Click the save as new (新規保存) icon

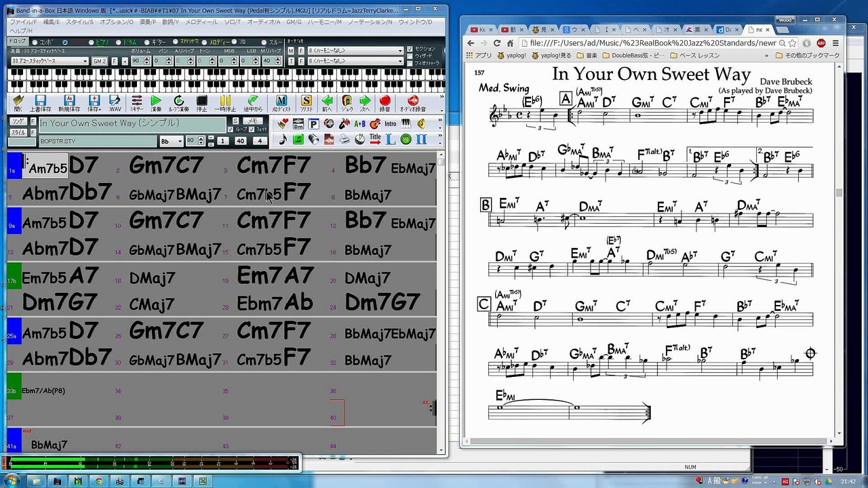click(x=68, y=103)
